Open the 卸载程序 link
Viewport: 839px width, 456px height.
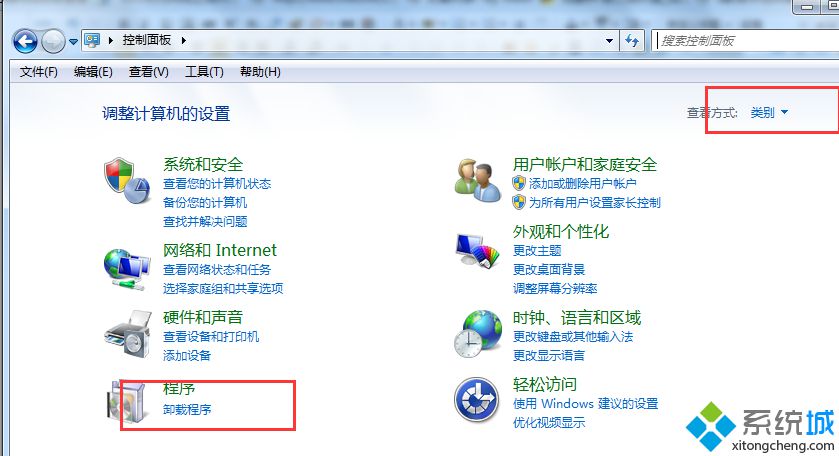tap(187, 409)
